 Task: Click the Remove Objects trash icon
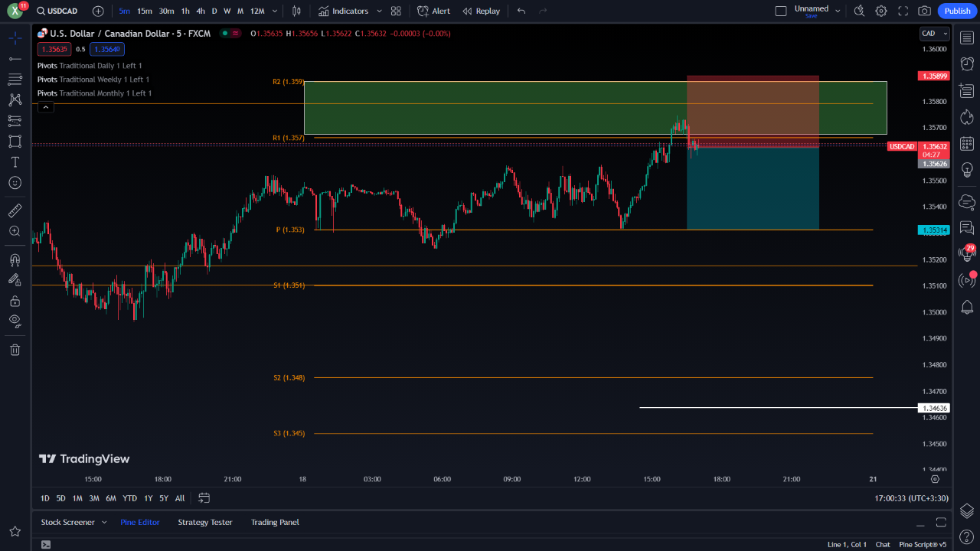pyautogui.click(x=15, y=350)
